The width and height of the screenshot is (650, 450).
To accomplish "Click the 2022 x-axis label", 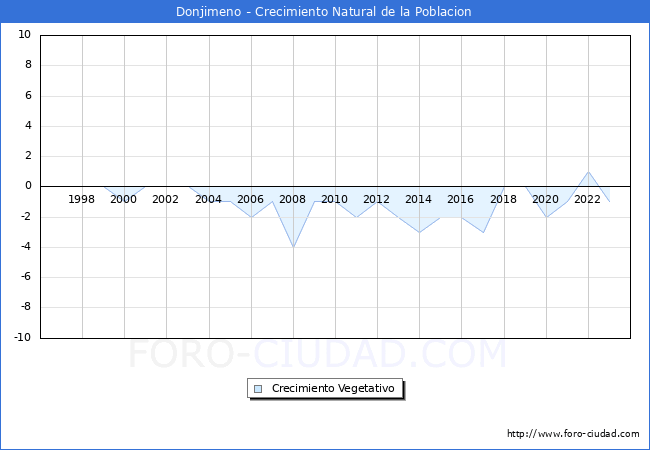I will [587, 199].
